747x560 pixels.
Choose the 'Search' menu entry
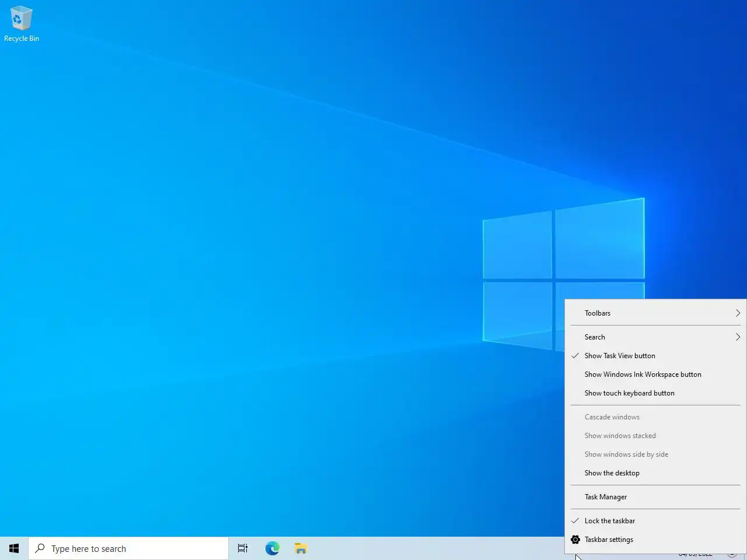(x=655, y=337)
